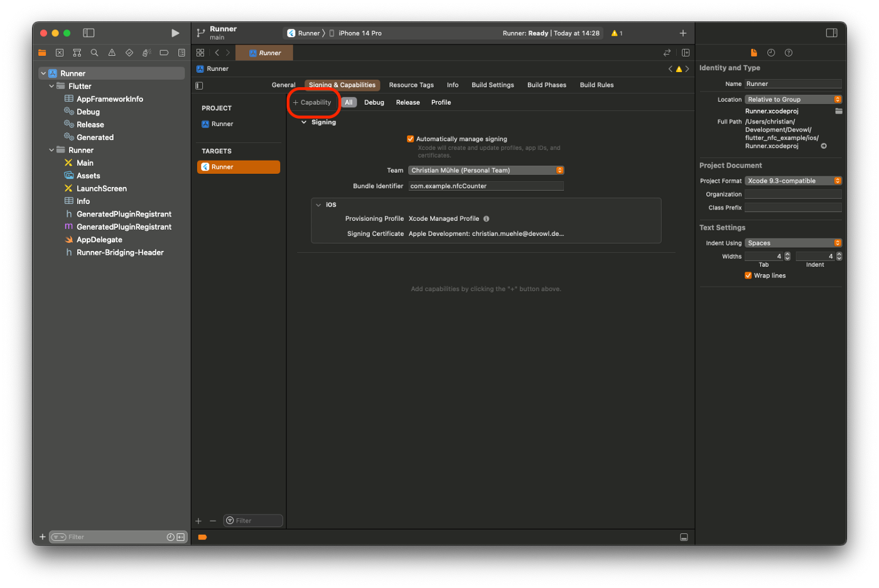Collapse the Flutter group in navigator
The width and height of the screenshot is (879, 588).
(x=51, y=86)
